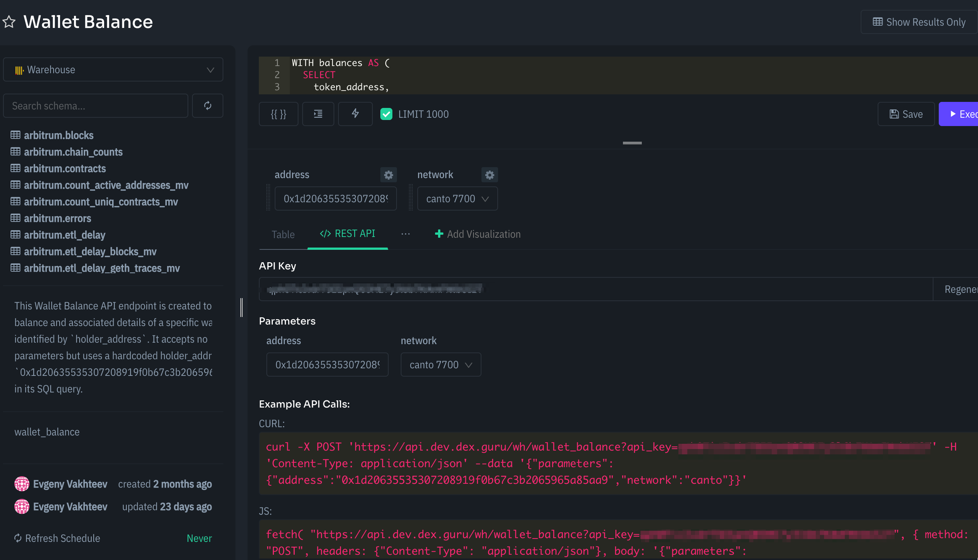Click Never to set refresh schedule
The height and width of the screenshot is (560, 978).
[199, 538]
